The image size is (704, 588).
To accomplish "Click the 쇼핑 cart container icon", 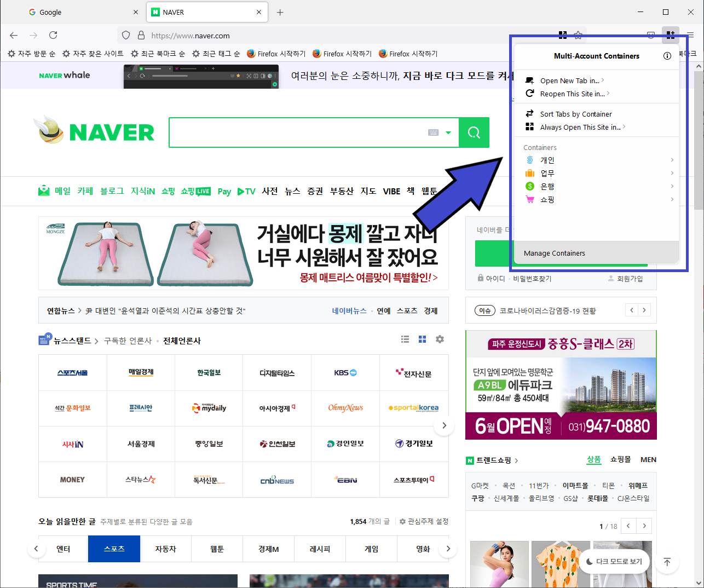I will (x=530, y=199).
